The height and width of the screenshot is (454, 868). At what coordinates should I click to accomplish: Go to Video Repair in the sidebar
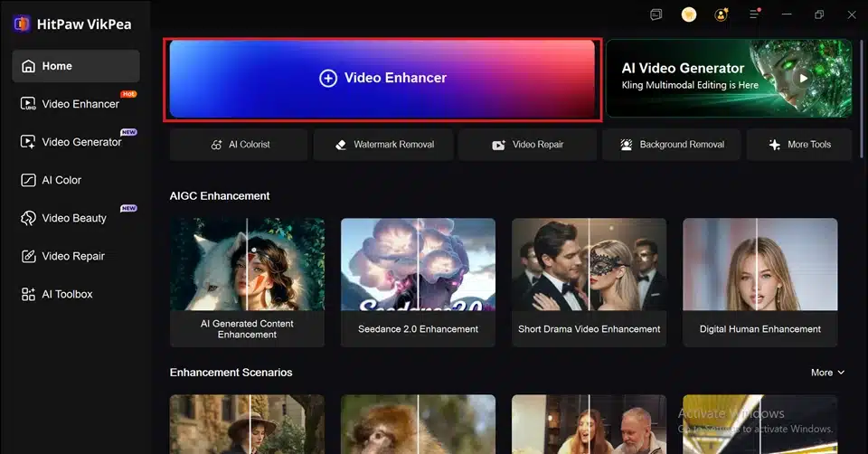[76, 256]
